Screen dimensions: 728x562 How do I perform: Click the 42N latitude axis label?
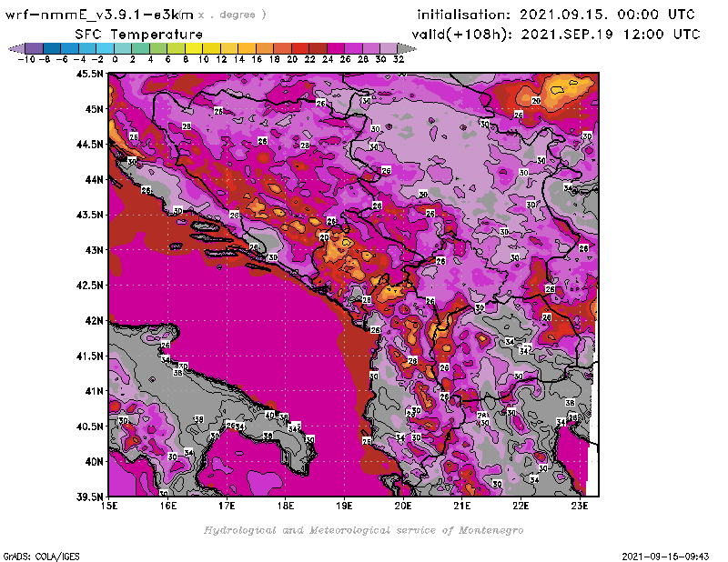pos(94,321)
